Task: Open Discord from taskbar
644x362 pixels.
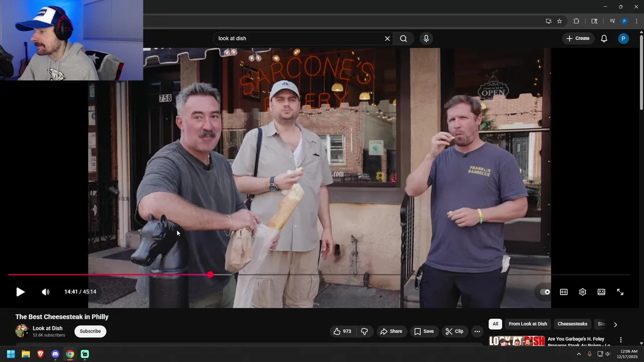Action: point(55,354)
